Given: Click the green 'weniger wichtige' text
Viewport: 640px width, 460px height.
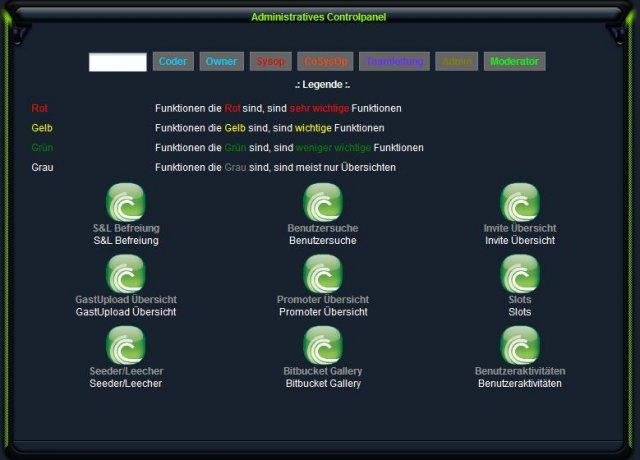Looking at the screenshot, I should [333, 147].
